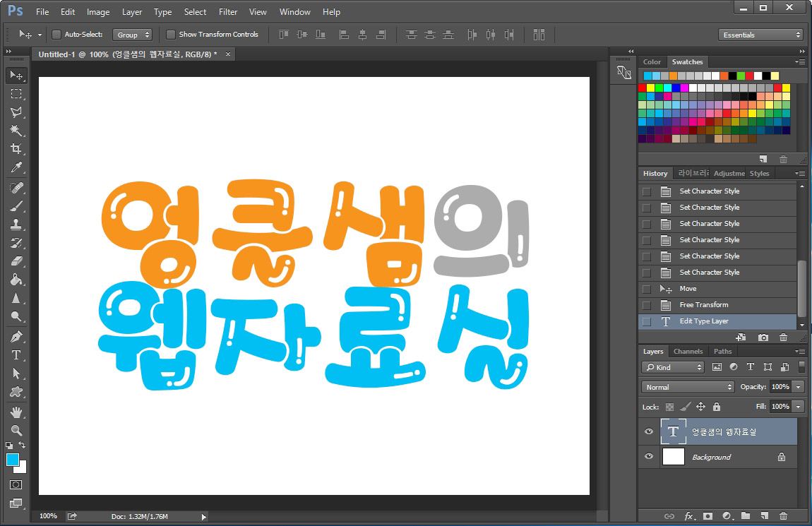
Task: Open Normal blend mode dropdown
Action: 688,387
